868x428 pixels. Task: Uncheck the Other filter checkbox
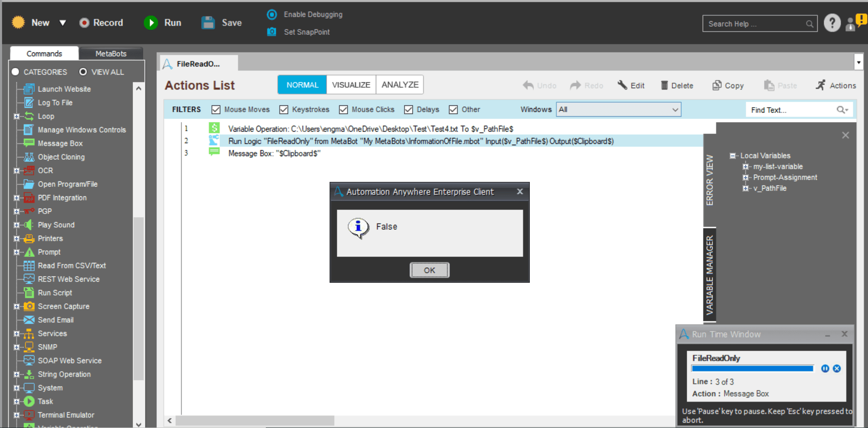point(453,109)
